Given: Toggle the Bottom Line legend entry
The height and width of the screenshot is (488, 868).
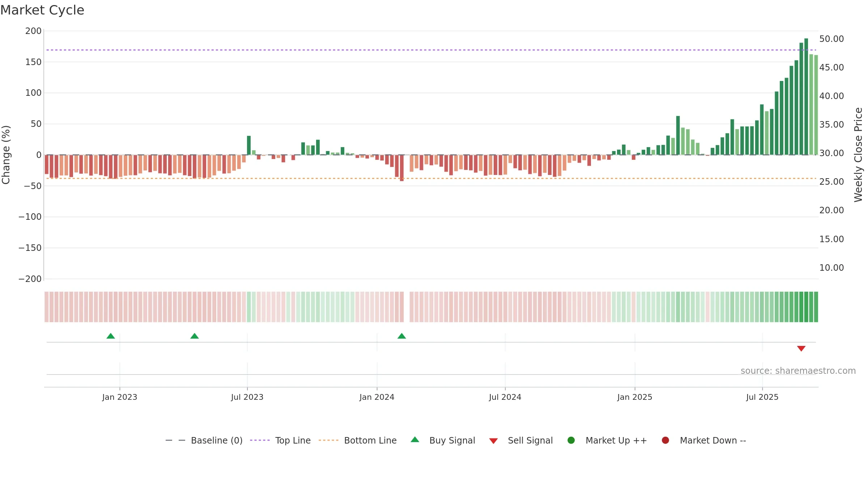Looking at the screenshot, I should click(x=358, y=440).
